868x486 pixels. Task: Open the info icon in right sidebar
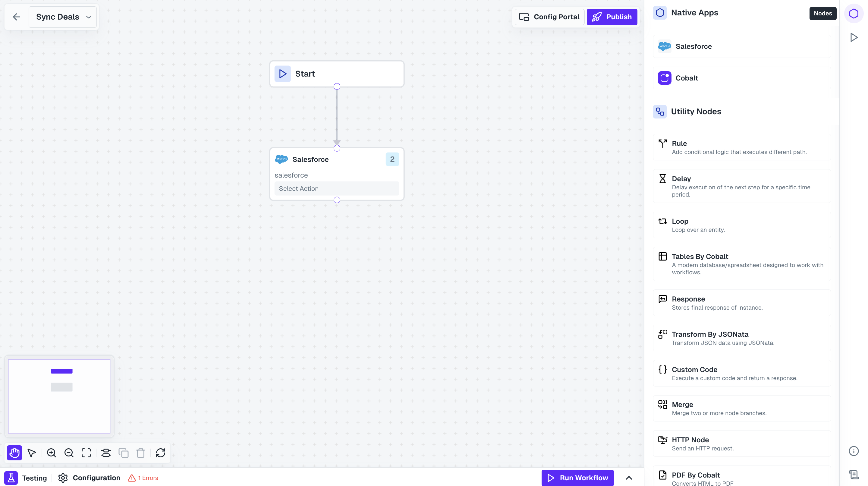(854, 451)
